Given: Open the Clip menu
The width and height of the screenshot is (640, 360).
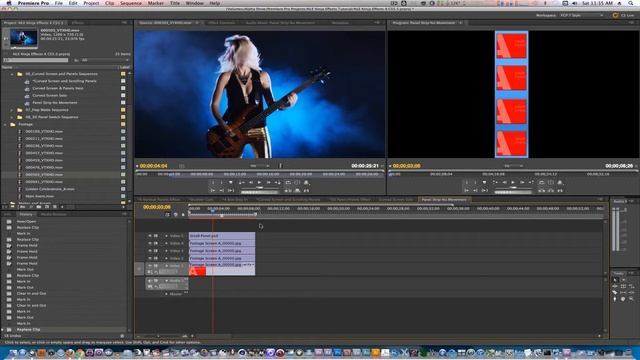Looking at the screenshot, I should coord(109,3).
